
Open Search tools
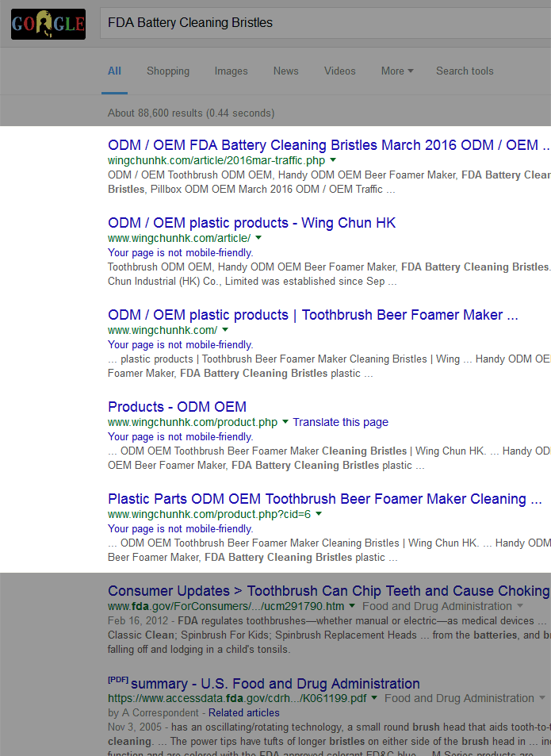465,71
